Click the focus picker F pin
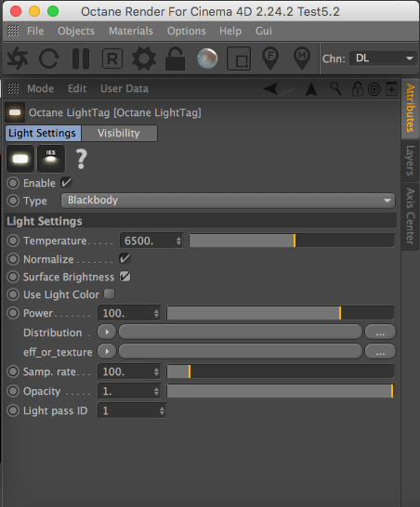This screenshot has height=507, width=420. pos(270,58)
